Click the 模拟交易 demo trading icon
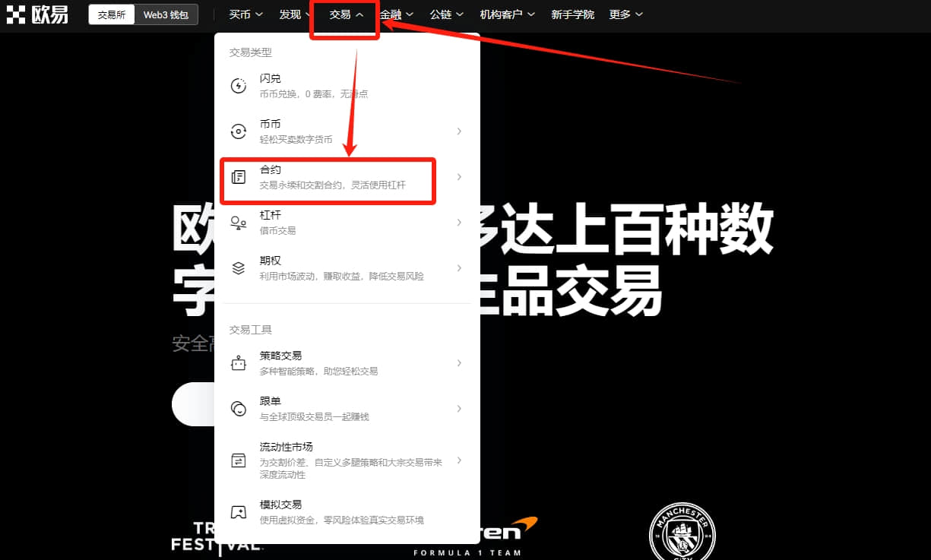Image resolution: width=931 pixels, height=560 pixels. 239,512
